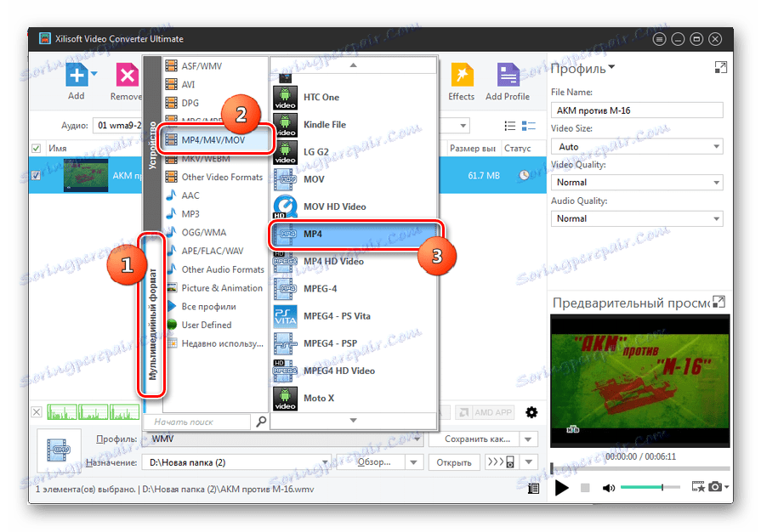Choose the MOV format profile

(x=354, y=179)
